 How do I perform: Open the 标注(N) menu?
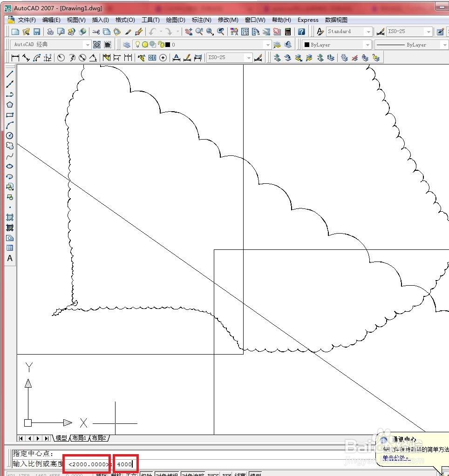tap(201, 20)
